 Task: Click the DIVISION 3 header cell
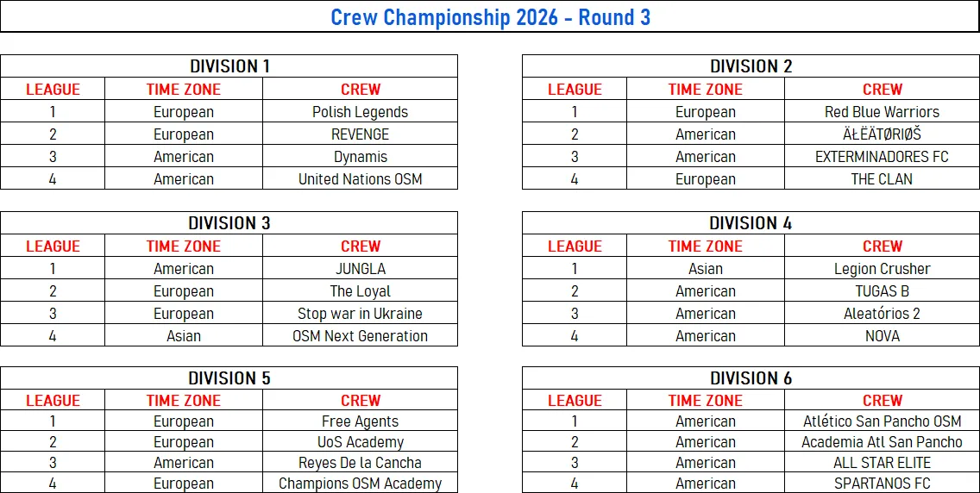(x=229, y=222)
